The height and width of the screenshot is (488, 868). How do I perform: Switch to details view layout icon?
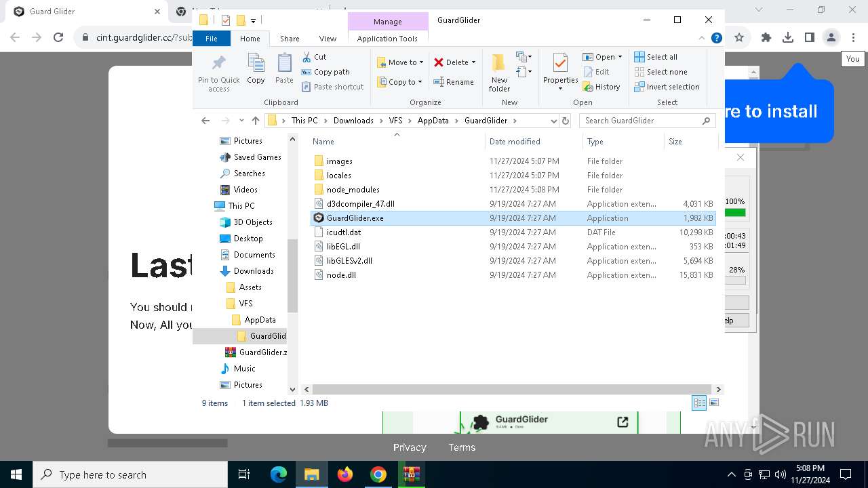click(698, 403)
